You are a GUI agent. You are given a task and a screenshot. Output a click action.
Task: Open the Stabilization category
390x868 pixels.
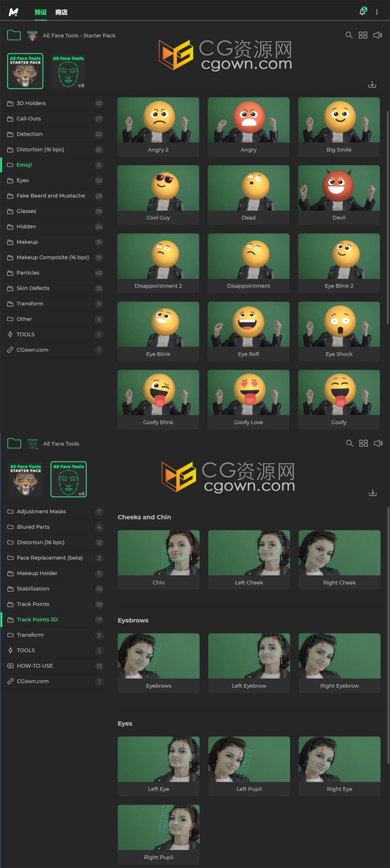tap(53, 589)
